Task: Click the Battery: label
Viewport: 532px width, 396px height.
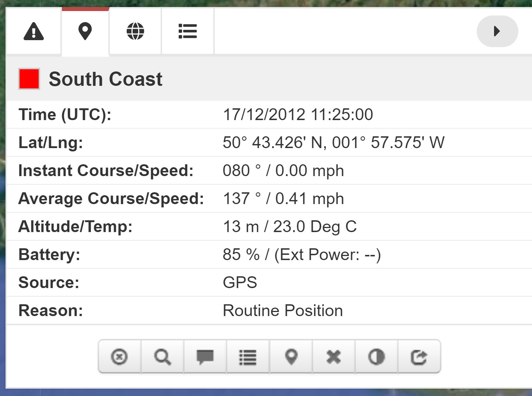Action: point(49,255)
